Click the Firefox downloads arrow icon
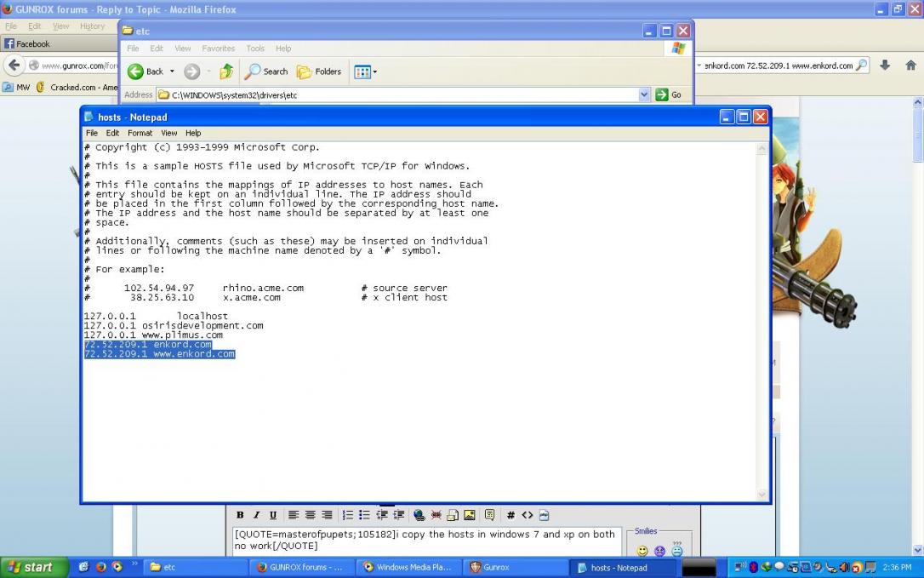 coord(885,66)
